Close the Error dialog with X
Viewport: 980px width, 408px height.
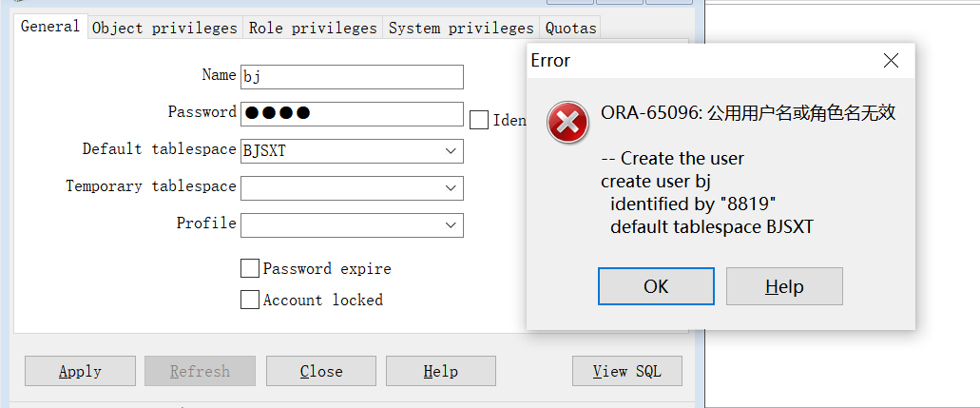coord(891,61)
